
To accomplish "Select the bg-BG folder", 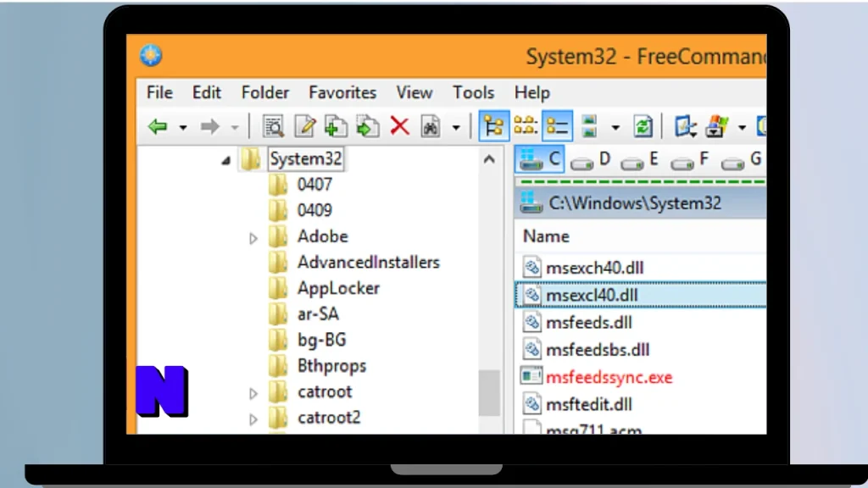I will click(x=321, y=340).
